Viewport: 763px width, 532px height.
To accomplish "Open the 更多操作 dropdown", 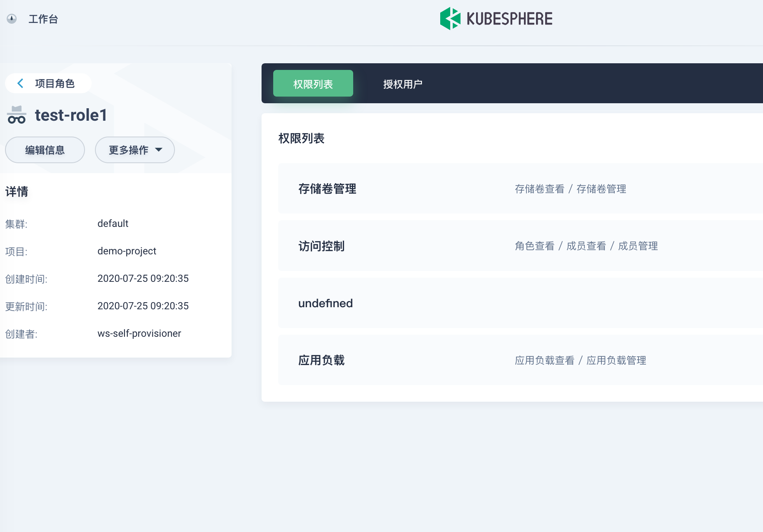I will tap(135, 150).
